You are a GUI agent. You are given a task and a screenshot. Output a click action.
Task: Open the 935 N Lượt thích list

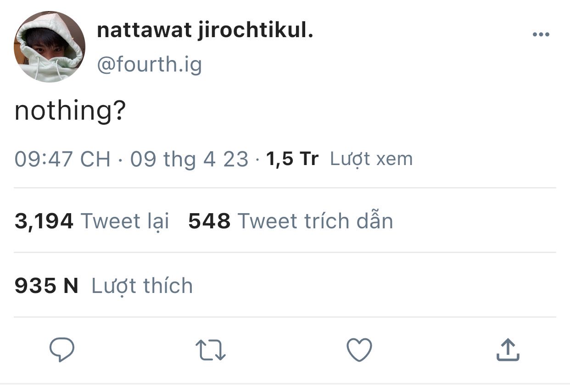(x=104, y=286)
